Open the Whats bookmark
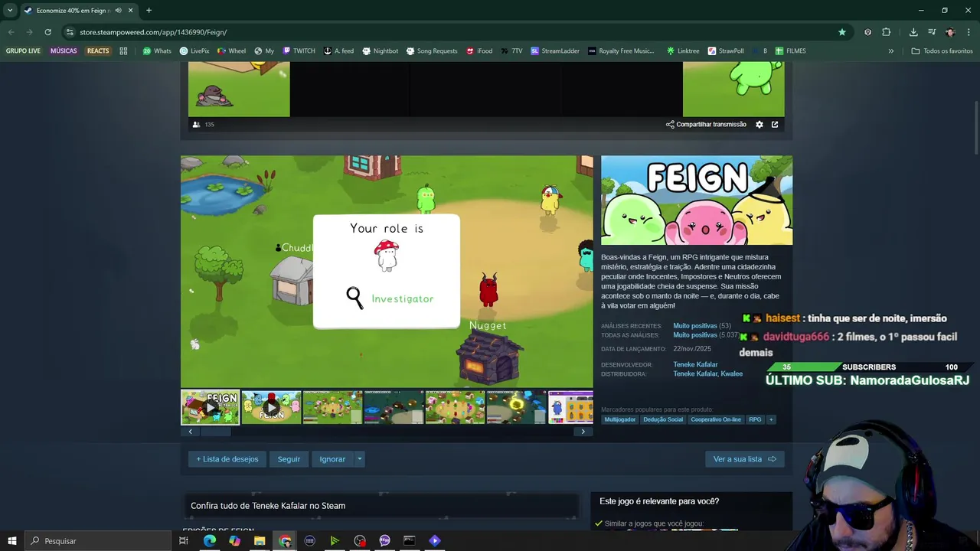This screenshot has width=980, height=551. point(157,51)
